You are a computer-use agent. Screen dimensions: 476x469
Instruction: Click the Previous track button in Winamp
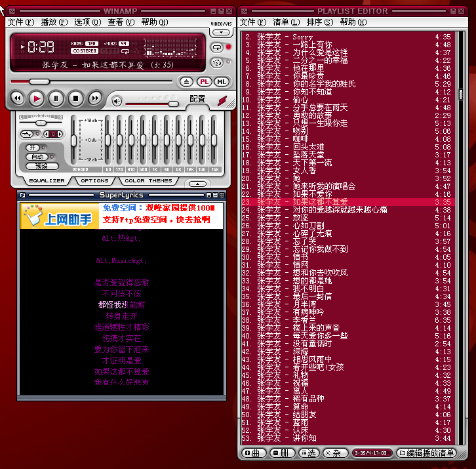coord(17,98)
